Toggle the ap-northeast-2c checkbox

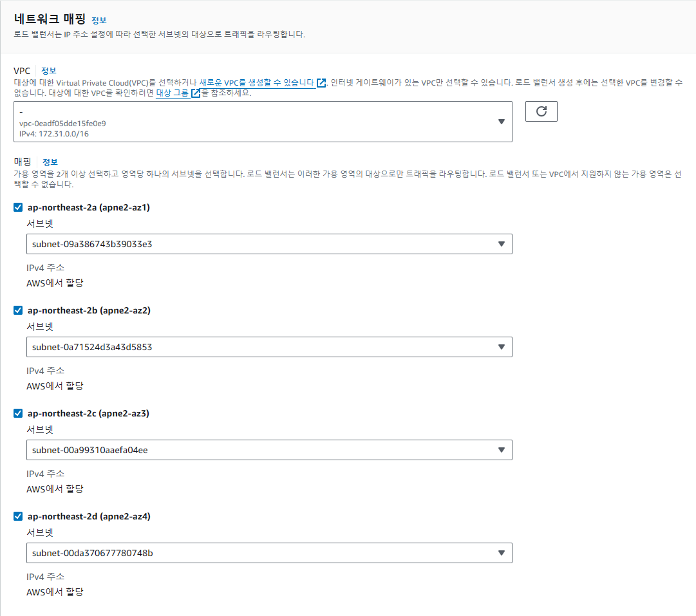click(x=18, y=413)
